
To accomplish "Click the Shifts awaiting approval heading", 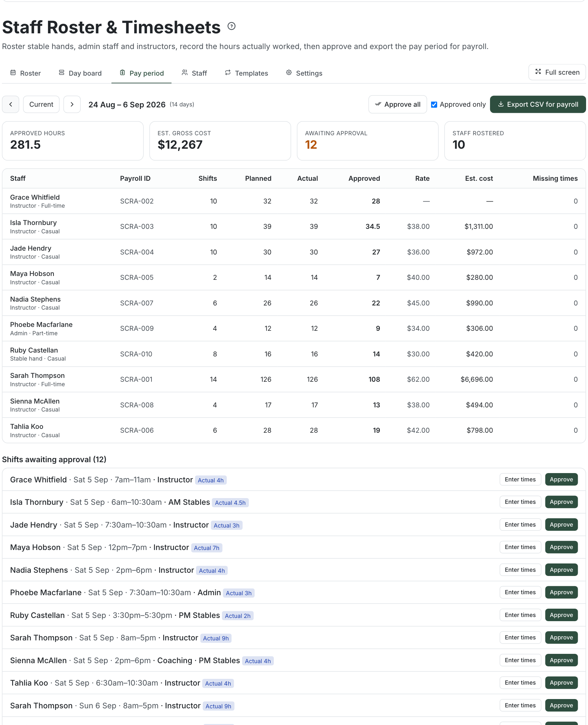I will tap(54, 459).
